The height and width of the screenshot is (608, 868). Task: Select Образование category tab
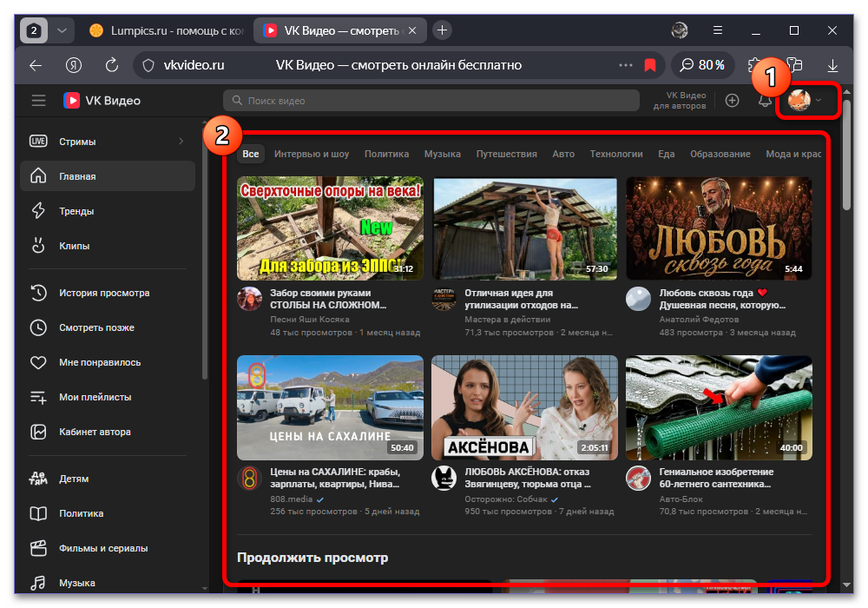click(720, 154)
